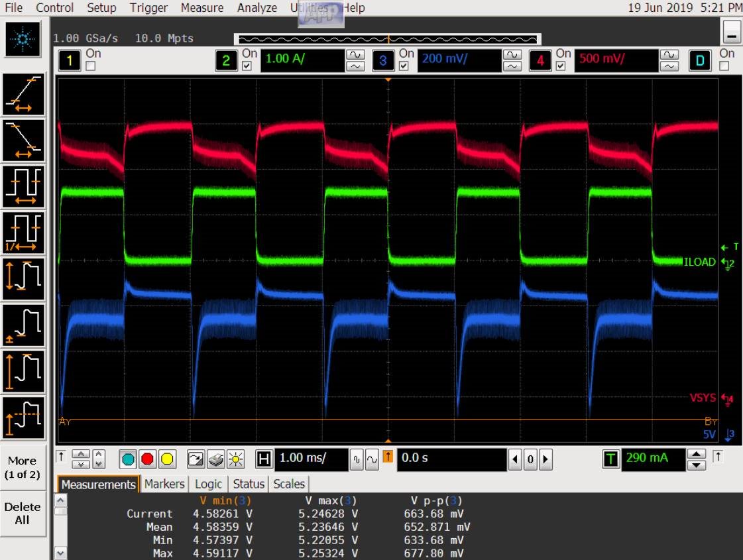Increase trigger level with the up arrow
743x560 pixels.
(x=697, y=453)
